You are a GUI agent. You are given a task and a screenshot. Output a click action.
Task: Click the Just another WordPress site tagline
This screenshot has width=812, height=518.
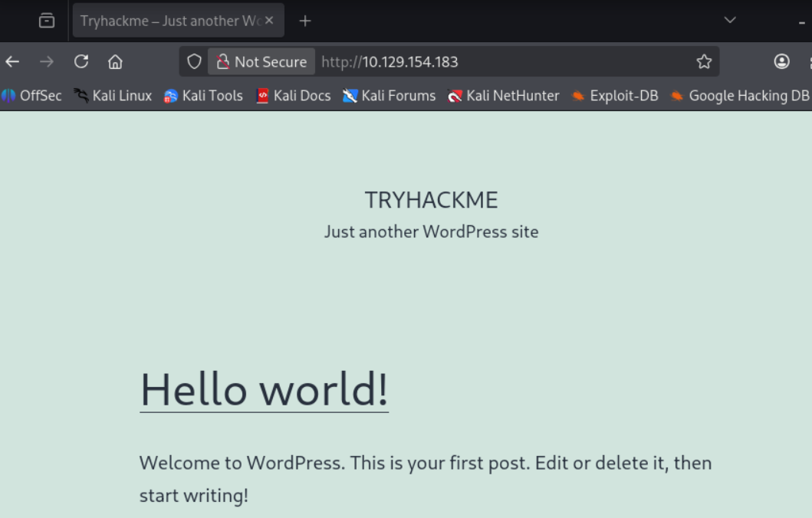[x=432, y=232]
